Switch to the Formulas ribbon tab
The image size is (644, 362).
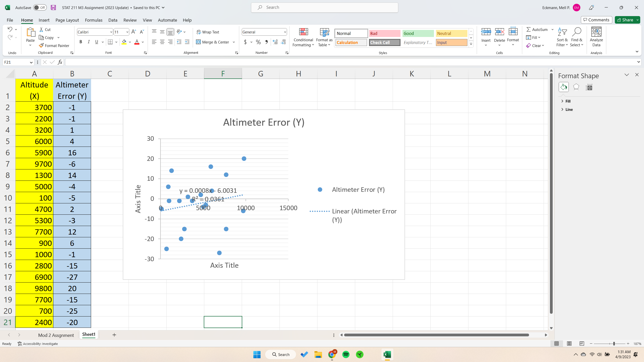pos(94,20)
